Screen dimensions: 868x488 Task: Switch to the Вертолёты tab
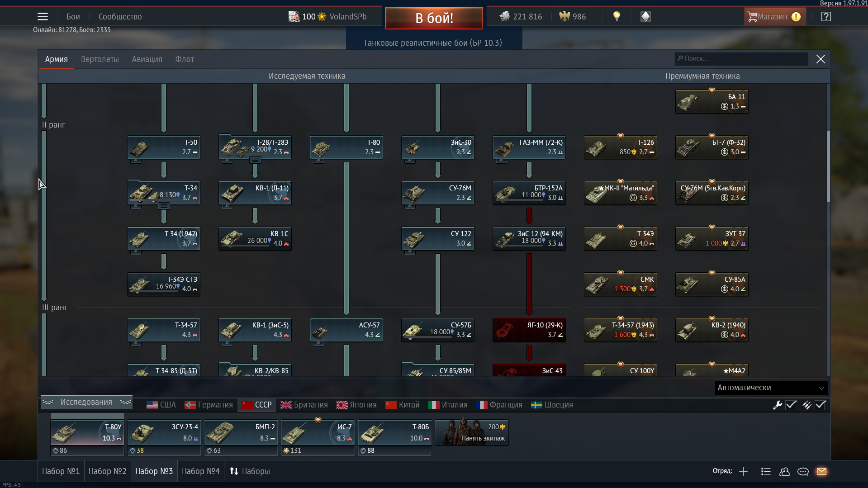(100, 59)
